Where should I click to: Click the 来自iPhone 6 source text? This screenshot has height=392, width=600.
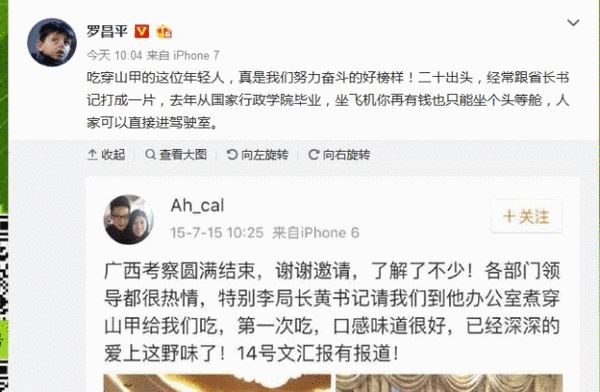pos(316,232)
